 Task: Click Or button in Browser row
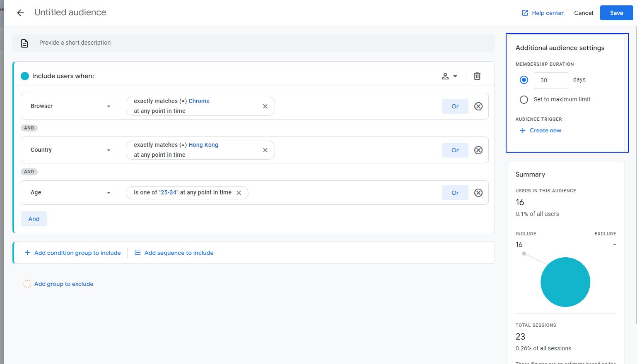[x=455, y=106]
